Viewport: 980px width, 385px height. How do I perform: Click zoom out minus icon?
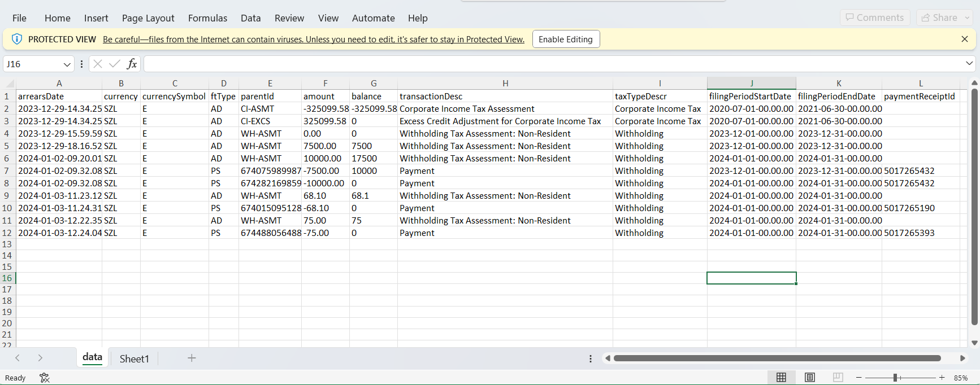(x=858, y=378)
